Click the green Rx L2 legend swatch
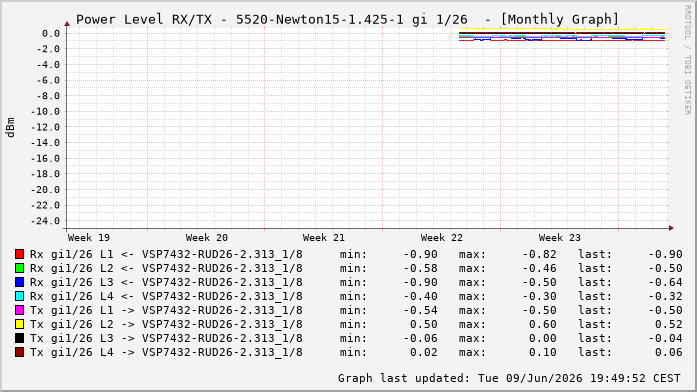The width and height of the screenshot is (697, 392). pos(19,268)
